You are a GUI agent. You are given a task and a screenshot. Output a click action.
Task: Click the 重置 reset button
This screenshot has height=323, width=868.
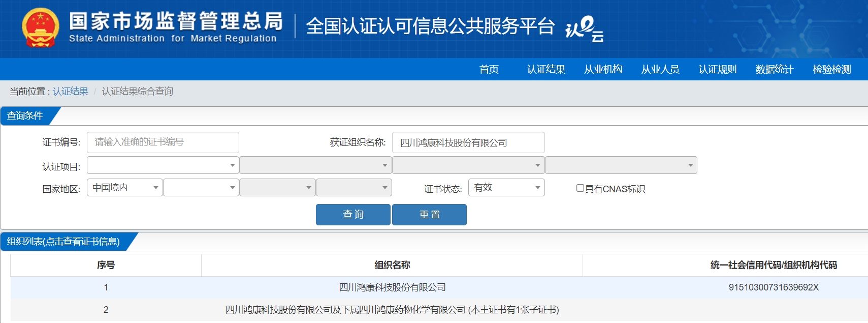[429, 215]
